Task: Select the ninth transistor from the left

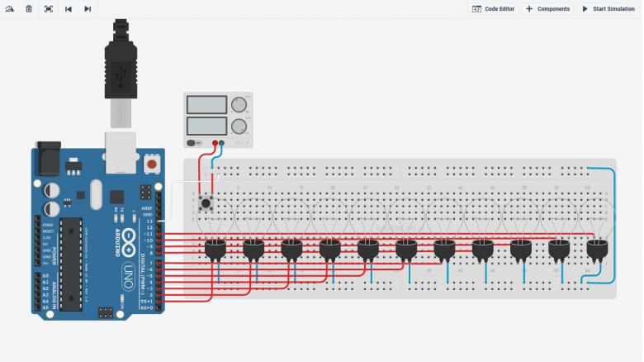Action: [520, 250]
